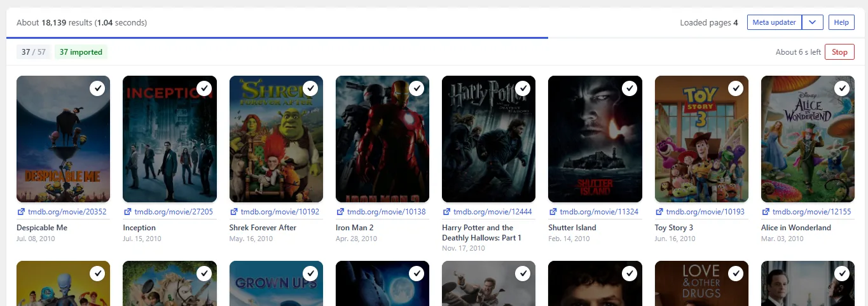Image resolution: width=868 pixels, height=306 pixels.
Task: Toggle checkmark on Despicable Me poster
Action: [x=97, y=88]
